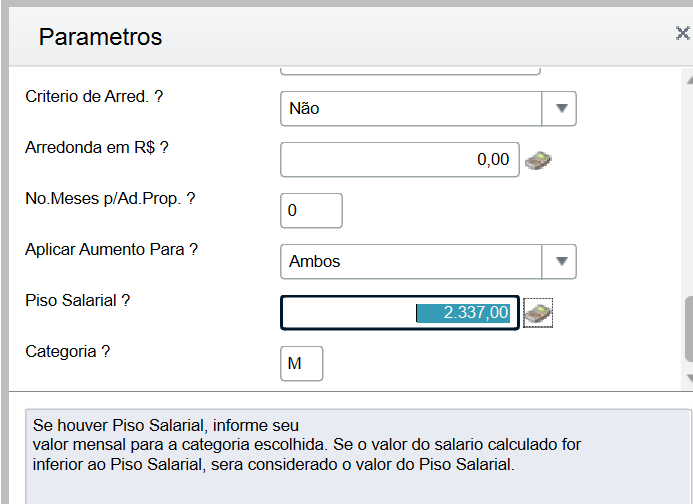
Task: Click the Categoria ? label
Action: [67, 352]
